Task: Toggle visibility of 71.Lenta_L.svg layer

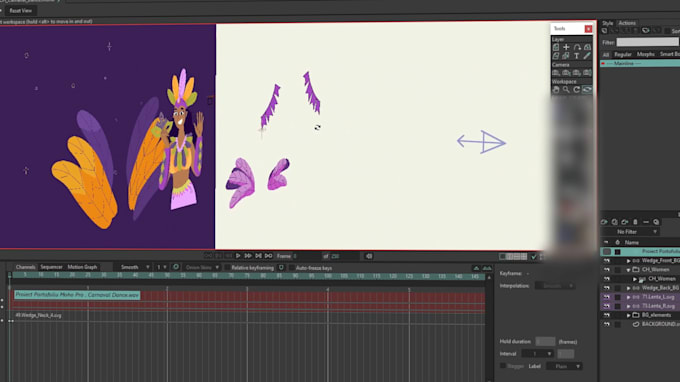Action: (x=607, y=297)
